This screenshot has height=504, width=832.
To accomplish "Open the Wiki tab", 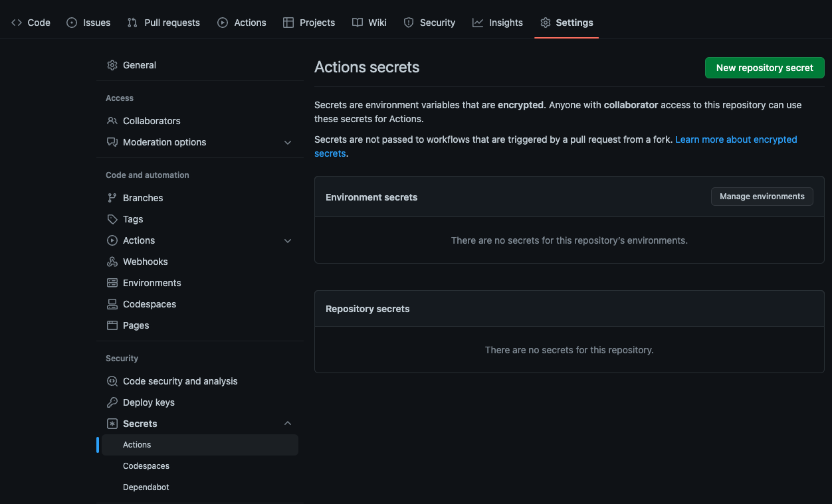I will 369,23.
